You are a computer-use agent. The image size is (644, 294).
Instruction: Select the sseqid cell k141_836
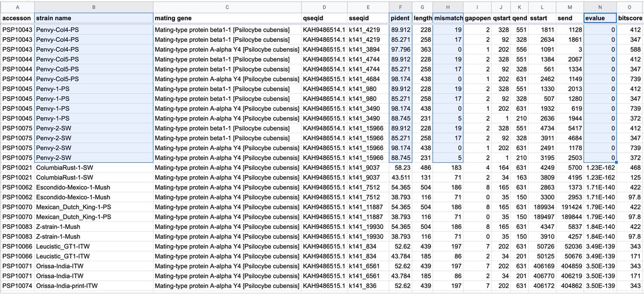(368, 285)
